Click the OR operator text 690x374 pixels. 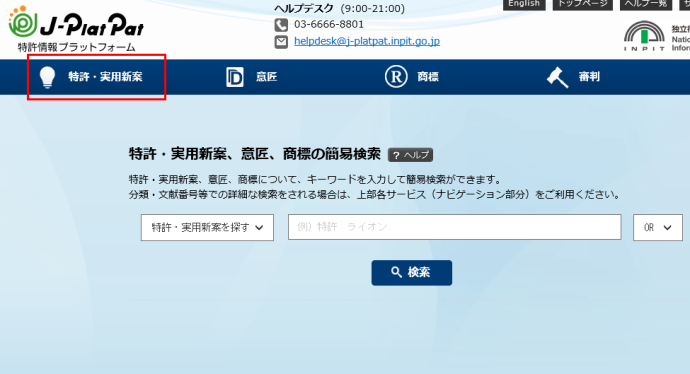pos(649,227)
